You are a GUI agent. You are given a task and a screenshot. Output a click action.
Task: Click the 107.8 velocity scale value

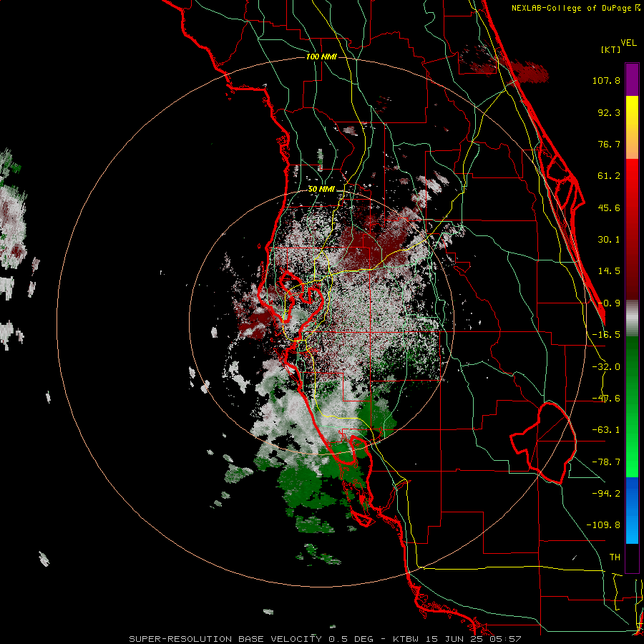[x=606, y=80]
